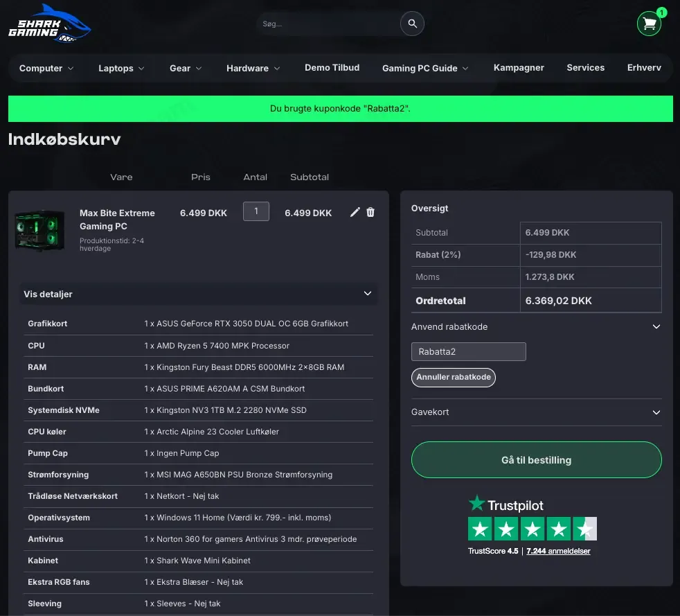The width and height of the screenshot is (680, 616).
Task: Collapse the Anvend rabatkode section
Action: click(x=536, y=326)
